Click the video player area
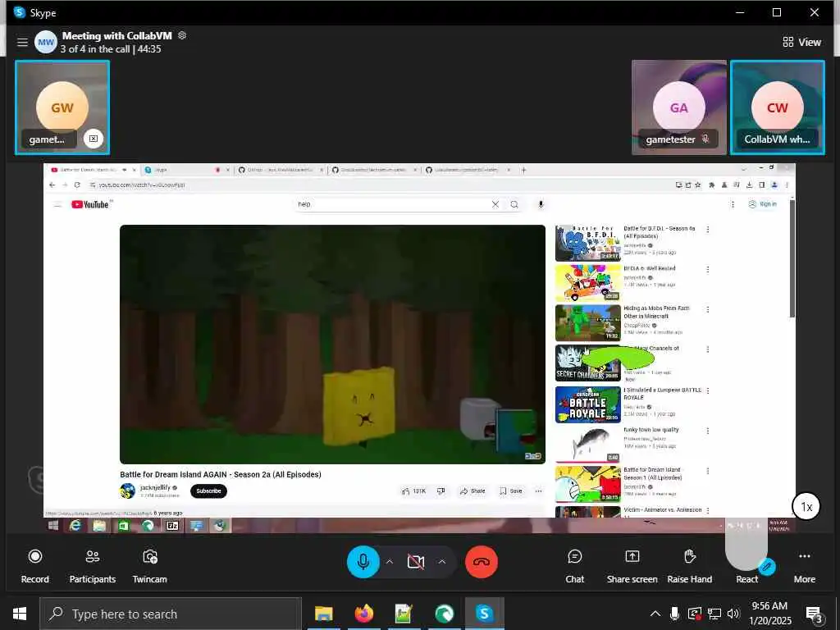 coord(332,344)
